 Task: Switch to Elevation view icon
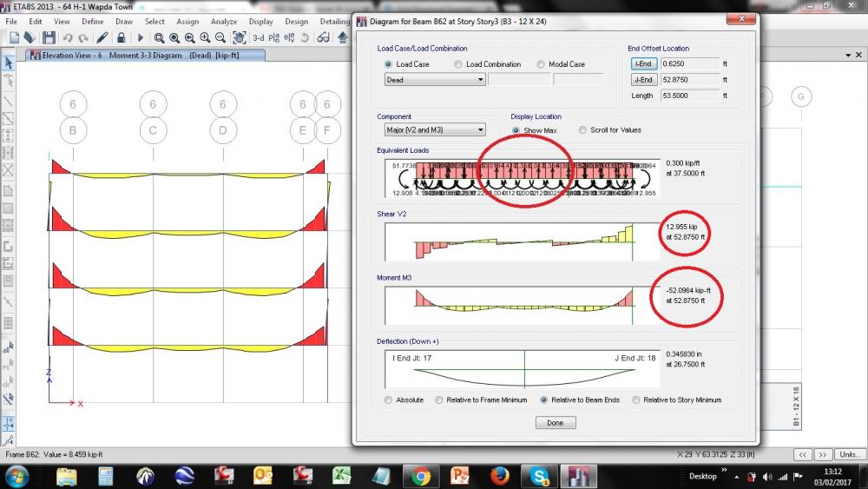pos(289,37)
